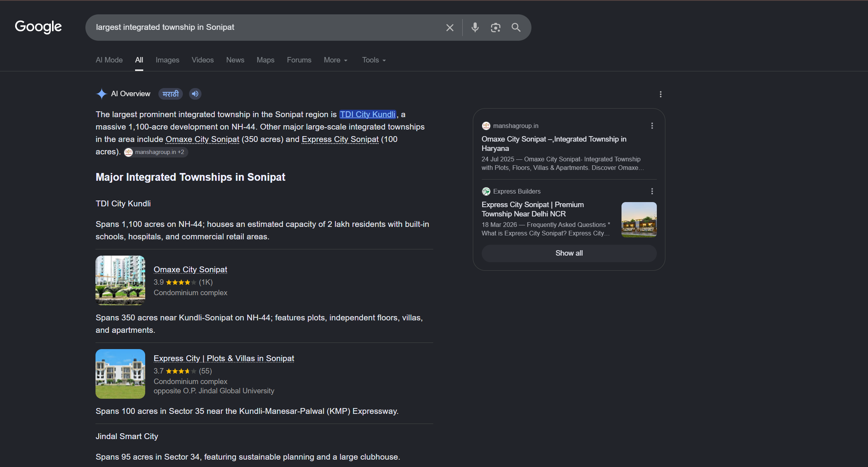This screenshot has width=868, height=467.
Task: Click the manshagroup.in favicon in sources panel
Action: [x=486, y=126]
